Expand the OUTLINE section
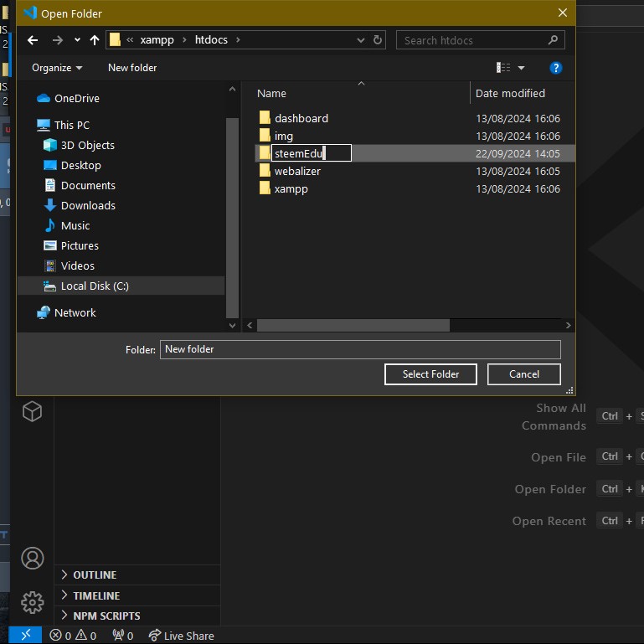 tap(137, 575)
